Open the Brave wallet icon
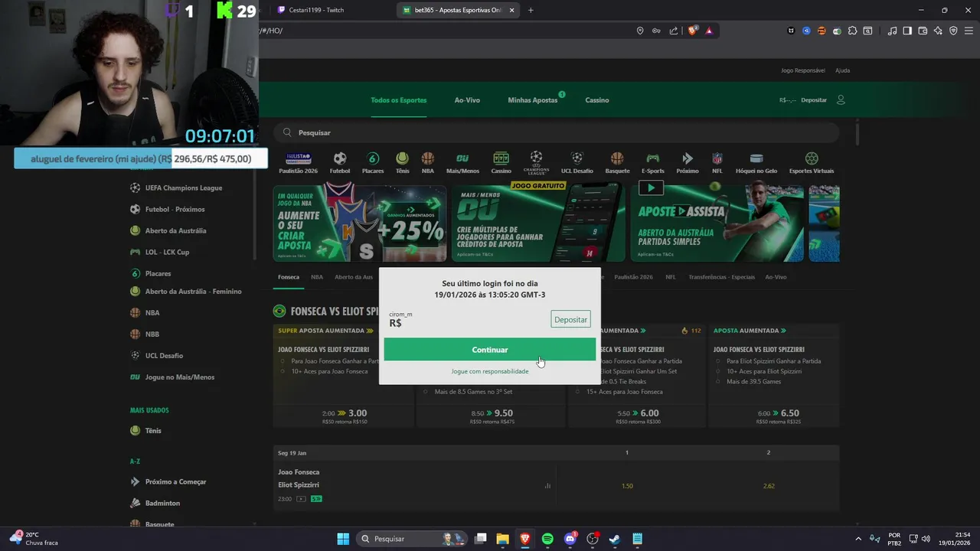The image size is (980, 551). [923, 31]
